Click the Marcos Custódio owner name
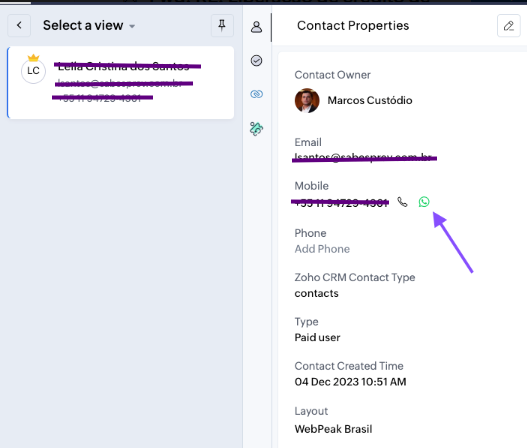 (x=370, y=100)
